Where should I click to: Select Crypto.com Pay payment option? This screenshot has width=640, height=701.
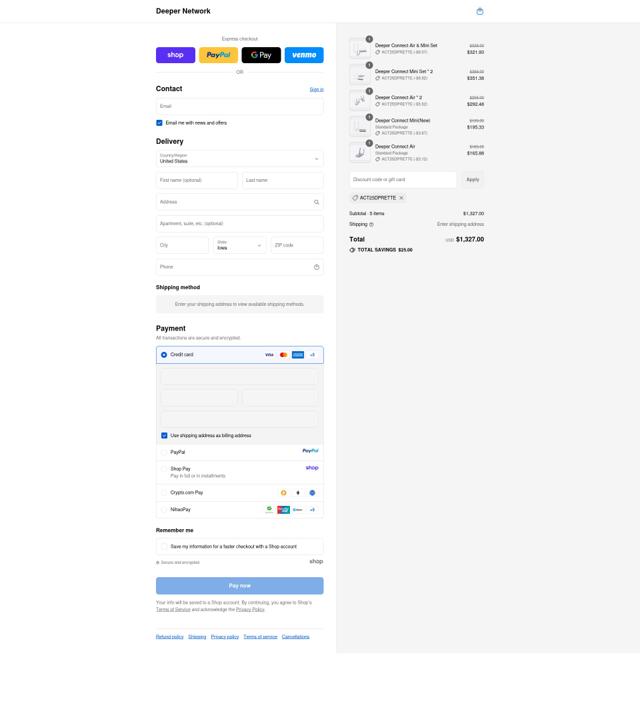click(x=164, y=493)
